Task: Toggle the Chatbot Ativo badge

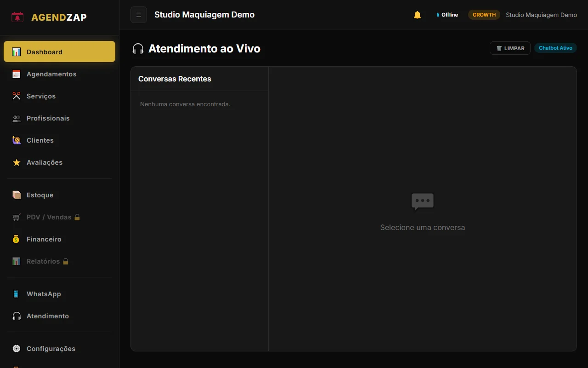Action: (x=555, y=48)
